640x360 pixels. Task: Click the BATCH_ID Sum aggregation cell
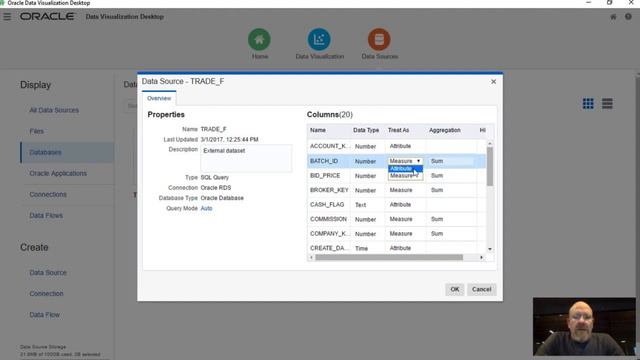pos(451,161)
